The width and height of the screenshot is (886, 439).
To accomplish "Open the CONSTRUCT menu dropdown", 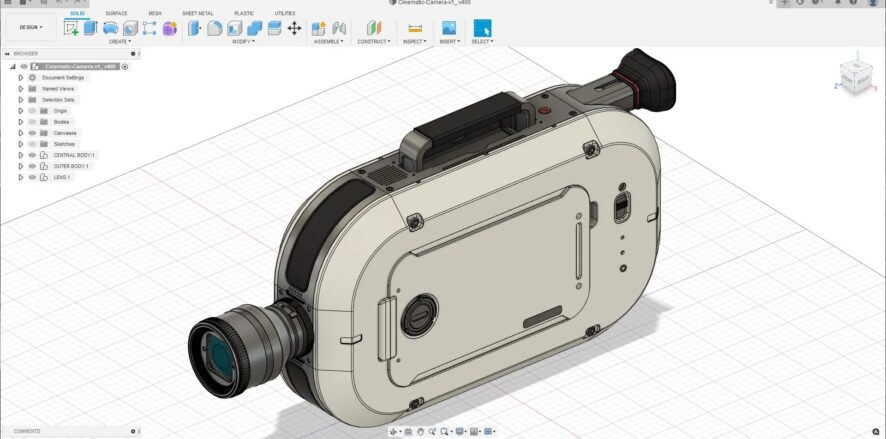I will [x=374, y=42].
